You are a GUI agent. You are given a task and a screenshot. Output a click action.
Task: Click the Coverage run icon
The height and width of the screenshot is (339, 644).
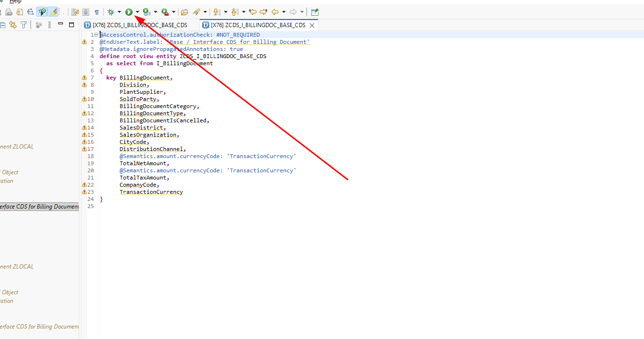[147, 12]
